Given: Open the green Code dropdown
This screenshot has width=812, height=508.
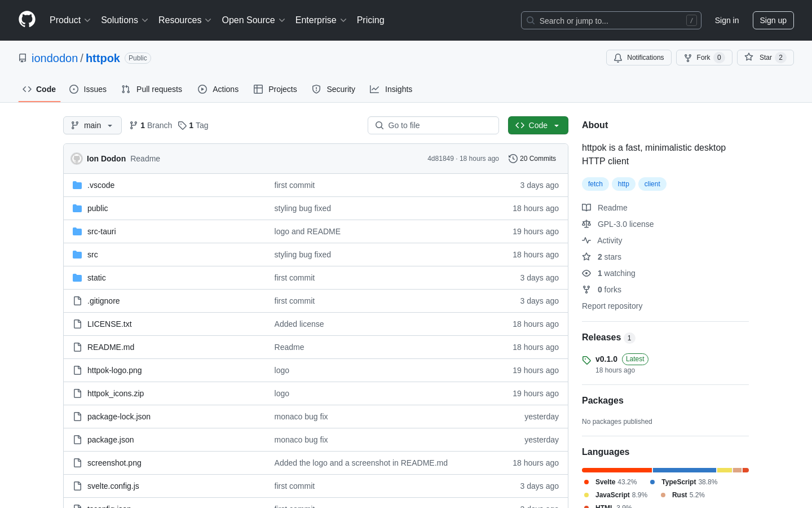Looking at the screenshot, I should tap(538, 125).
